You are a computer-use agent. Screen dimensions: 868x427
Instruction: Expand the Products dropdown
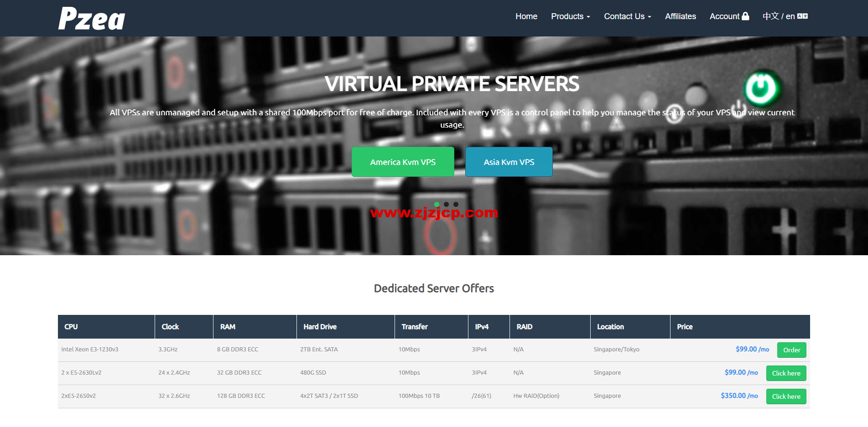(571, 16)
